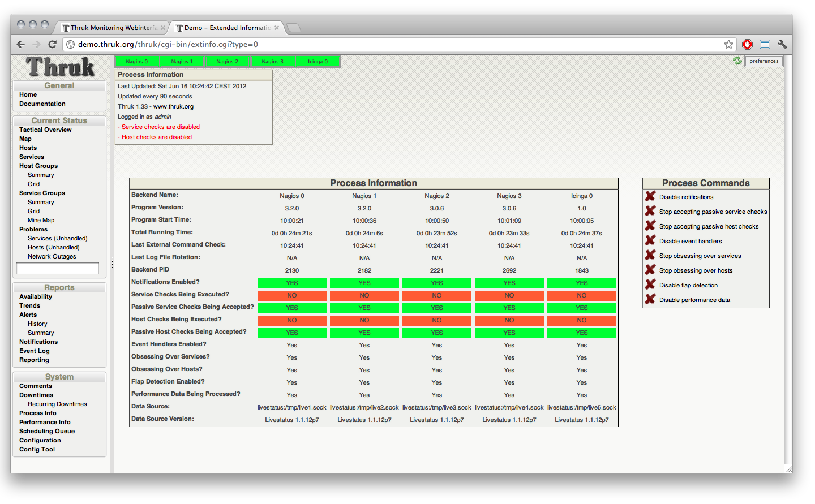The image size is (815, 504).
Task: Open a new browser tab
Action: point(294,28)
